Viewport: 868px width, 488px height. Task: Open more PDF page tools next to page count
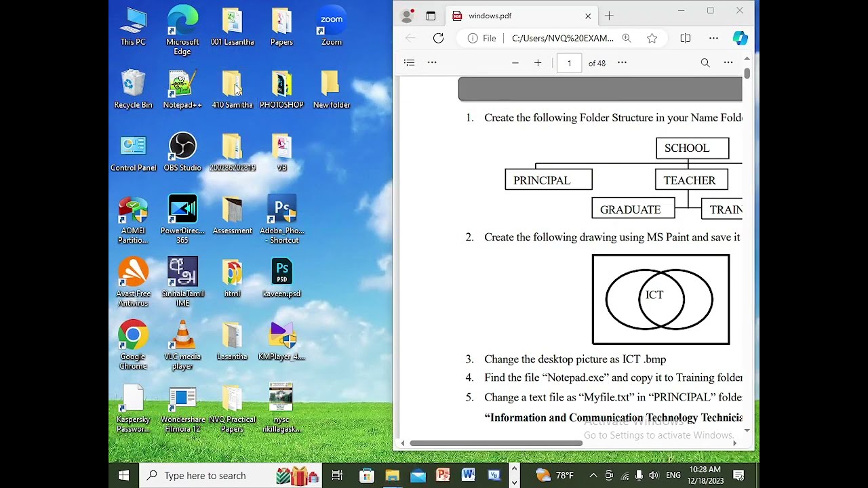622,63
